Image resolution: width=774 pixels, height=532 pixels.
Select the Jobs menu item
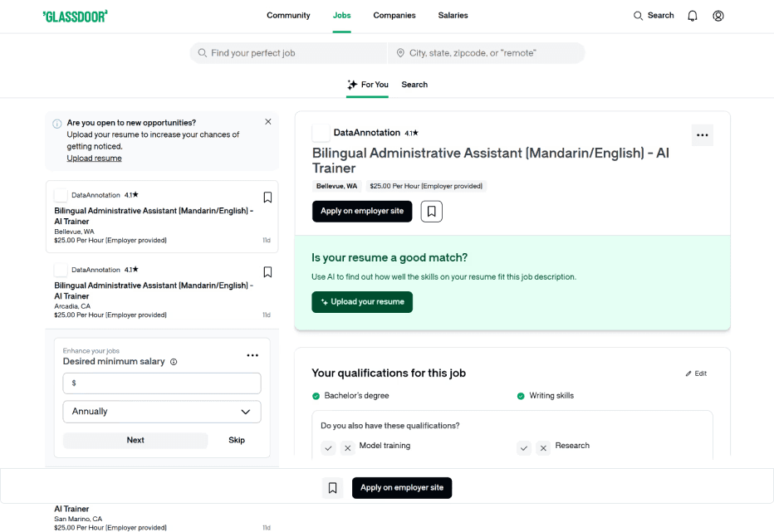click(341, 15)
